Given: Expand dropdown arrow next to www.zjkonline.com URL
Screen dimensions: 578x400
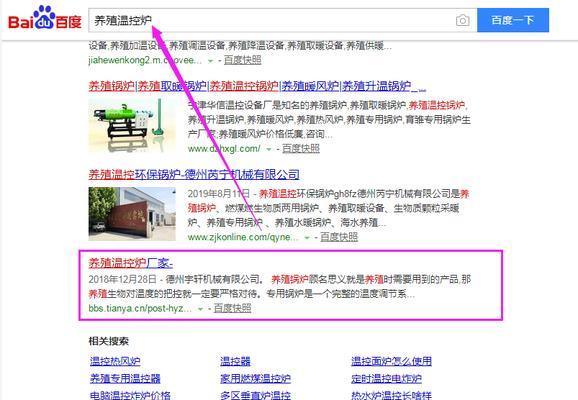Looking at the screenshot, I should coord(307,238).
